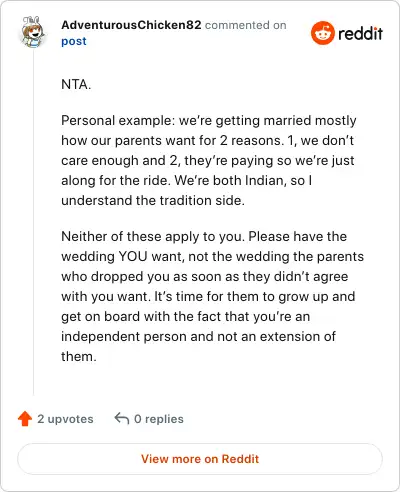Click the "NTA." verdict line
The height and width of the screenshot is (492, 400).
[76, 84]
